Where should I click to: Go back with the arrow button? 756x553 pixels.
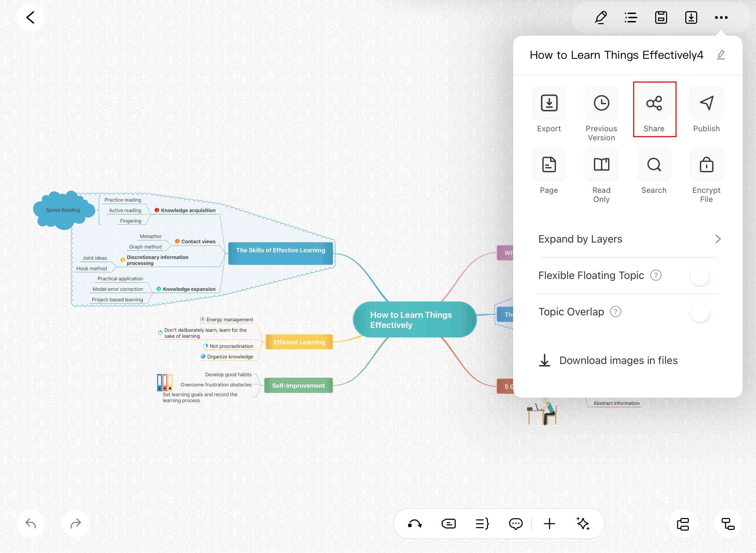pyautogui.click(x=30, y=17)
